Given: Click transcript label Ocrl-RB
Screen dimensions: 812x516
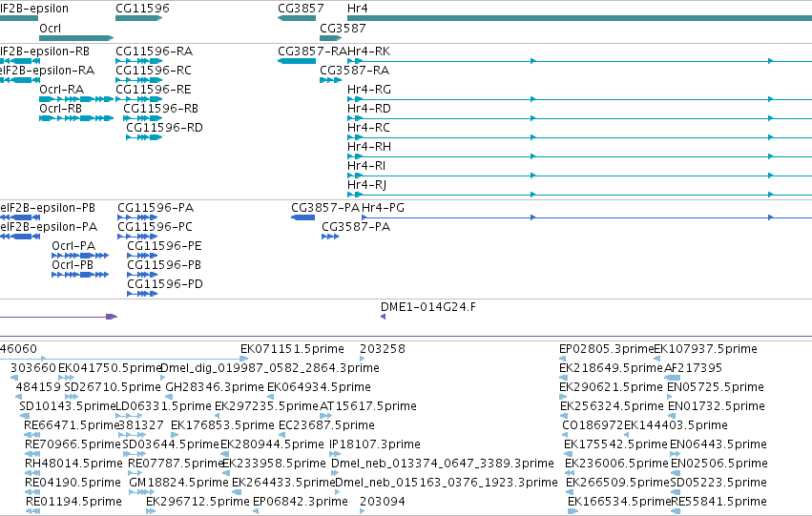Looking at the screenshot, I should click(60, 109).
